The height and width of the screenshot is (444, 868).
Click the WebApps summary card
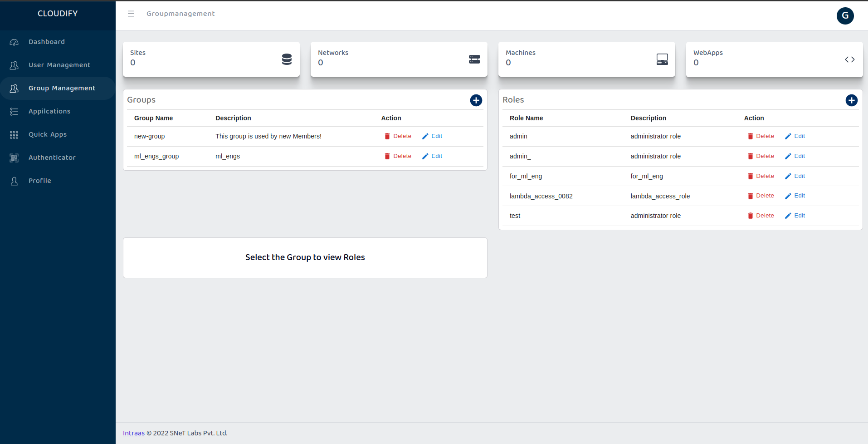(x=775, y=59)
